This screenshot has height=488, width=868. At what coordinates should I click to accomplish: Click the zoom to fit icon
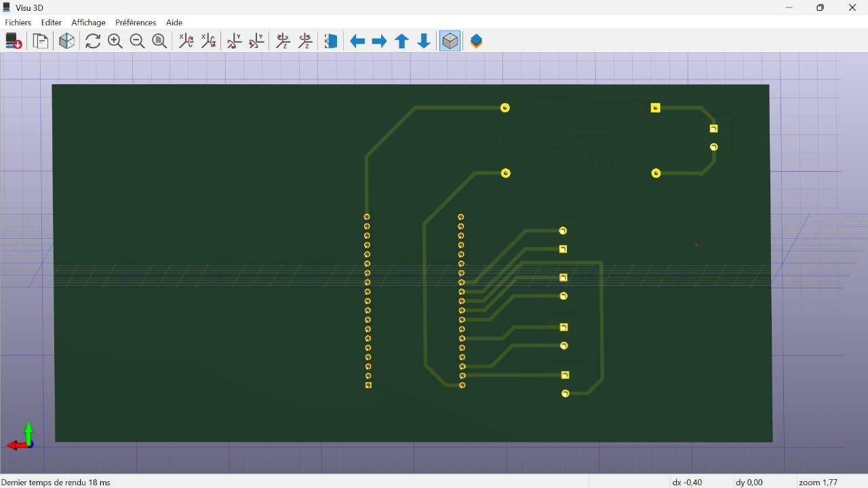tap(159, 41)
